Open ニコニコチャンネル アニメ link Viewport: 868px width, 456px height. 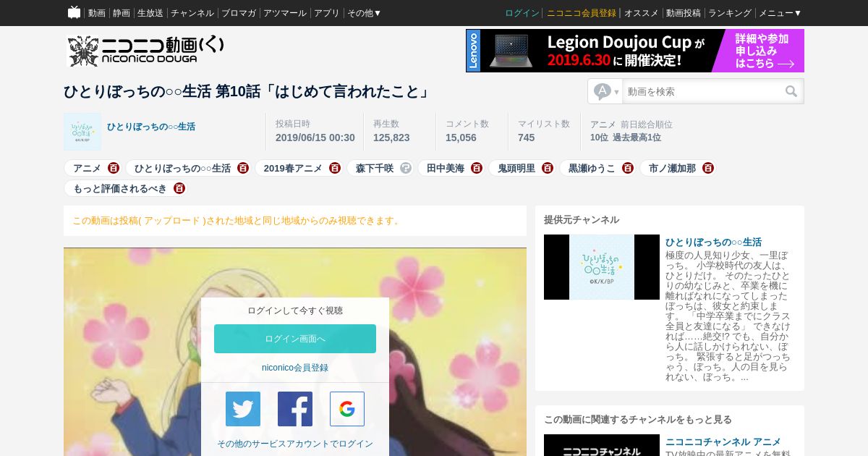723,442
